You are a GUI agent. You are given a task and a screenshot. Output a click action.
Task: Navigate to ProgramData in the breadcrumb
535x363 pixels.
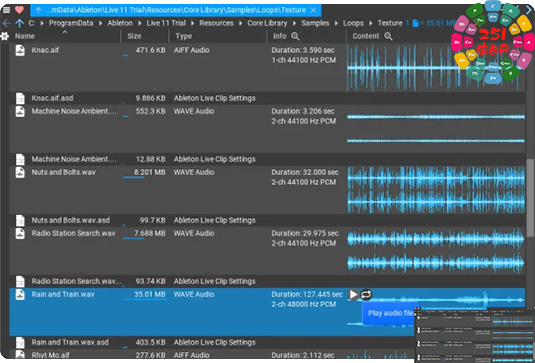[x=71, y=23]
